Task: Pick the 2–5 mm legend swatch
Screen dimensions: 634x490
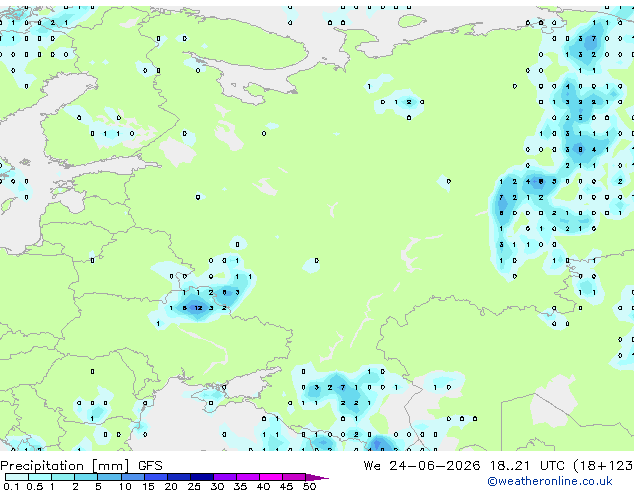Action: coord(86,477)
